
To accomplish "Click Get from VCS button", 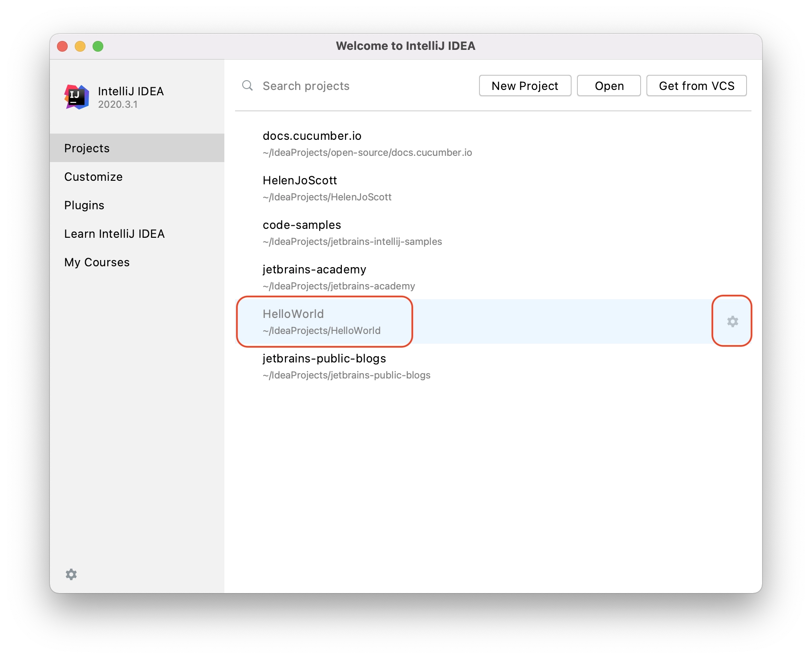I will click(696, 85).
